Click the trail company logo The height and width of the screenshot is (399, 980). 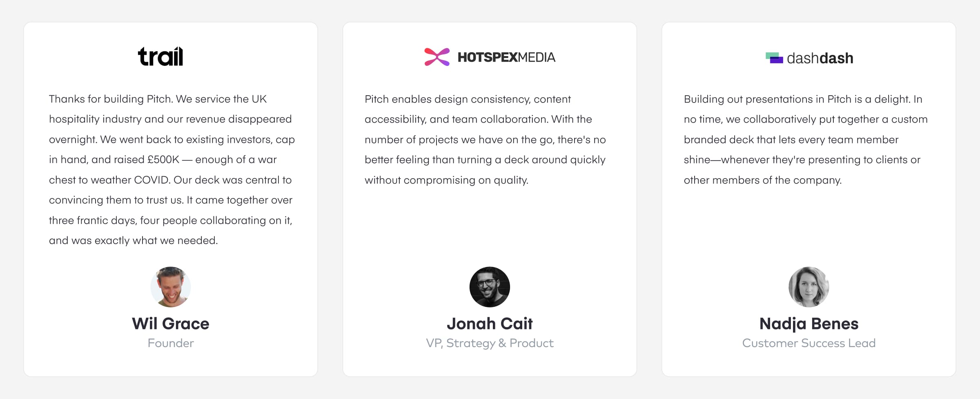coord(160,56)
